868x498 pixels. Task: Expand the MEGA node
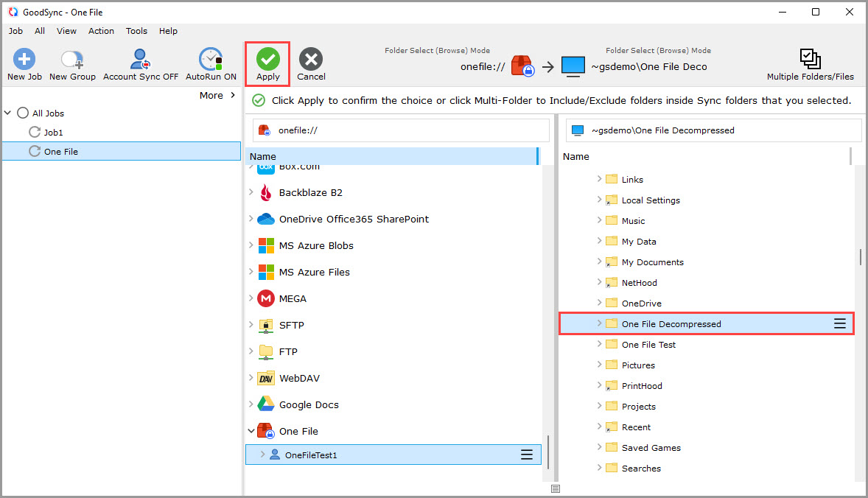(x=251, y=298)
